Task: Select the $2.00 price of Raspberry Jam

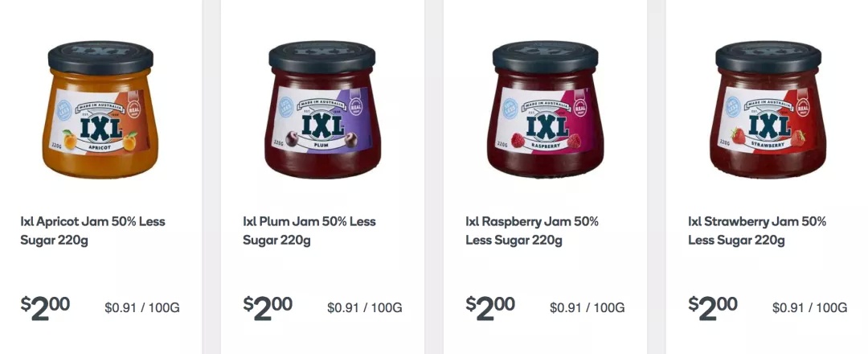Action: (490, 307)
